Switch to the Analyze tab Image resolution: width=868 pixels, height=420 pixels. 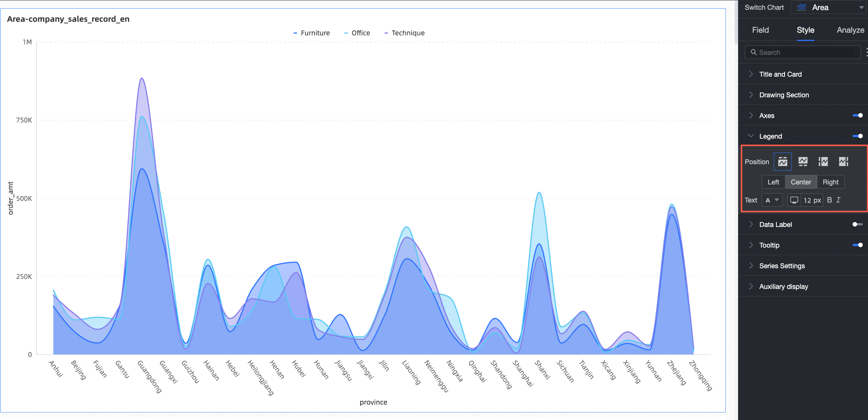click(x=850, y=30)
